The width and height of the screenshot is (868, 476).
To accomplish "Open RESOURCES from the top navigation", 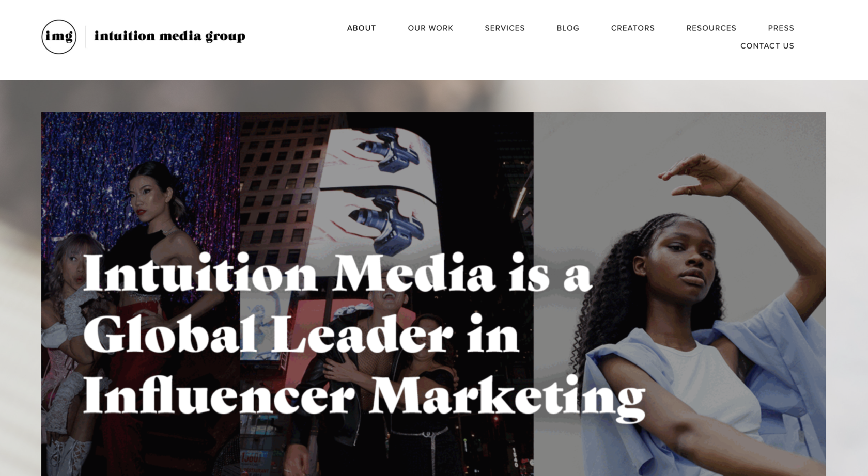I will (x=711, y=28).
